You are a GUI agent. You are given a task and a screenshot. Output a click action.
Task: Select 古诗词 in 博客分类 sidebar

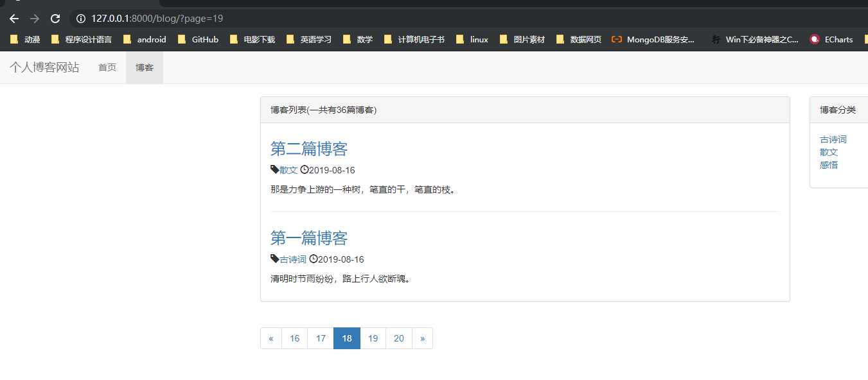tap(833, 139)
